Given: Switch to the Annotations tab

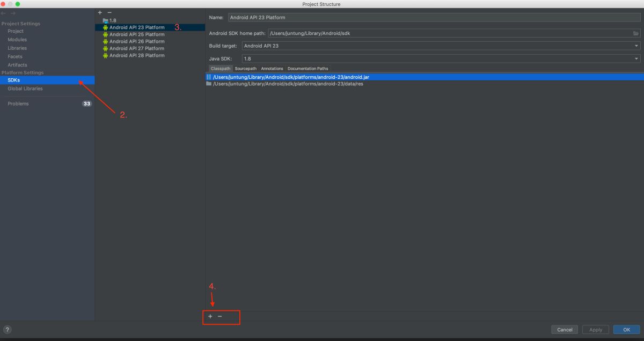Looking at the screenshot, I should 272,69.
